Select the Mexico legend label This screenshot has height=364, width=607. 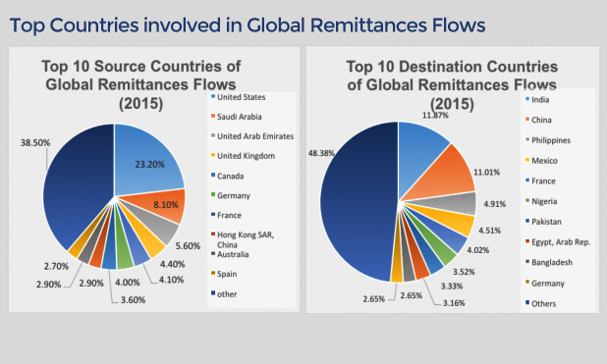[x=544, y=161]
